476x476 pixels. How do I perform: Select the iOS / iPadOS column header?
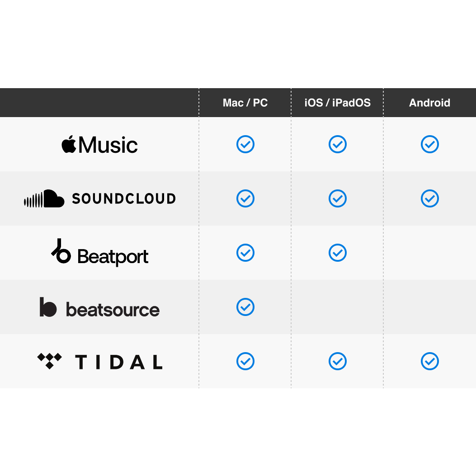[338, 103]
